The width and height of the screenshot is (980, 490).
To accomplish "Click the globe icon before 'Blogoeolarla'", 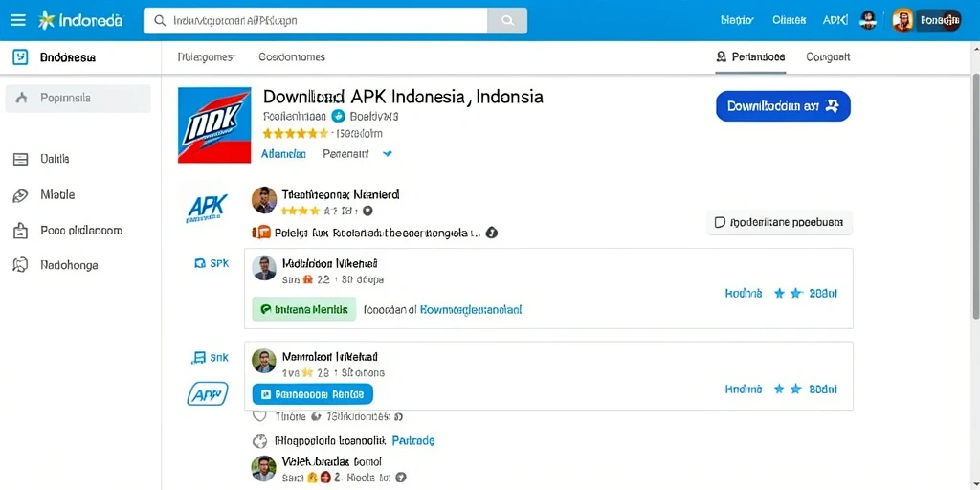I will pos(260,441).
